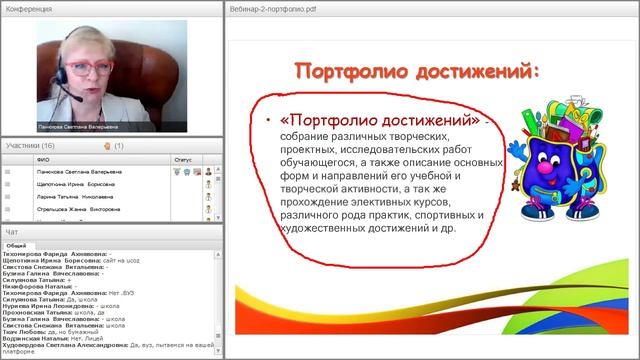640x360 pixels.
Task: Click the backpack cartoon image on the slide
Action: [x=557, y=159]
